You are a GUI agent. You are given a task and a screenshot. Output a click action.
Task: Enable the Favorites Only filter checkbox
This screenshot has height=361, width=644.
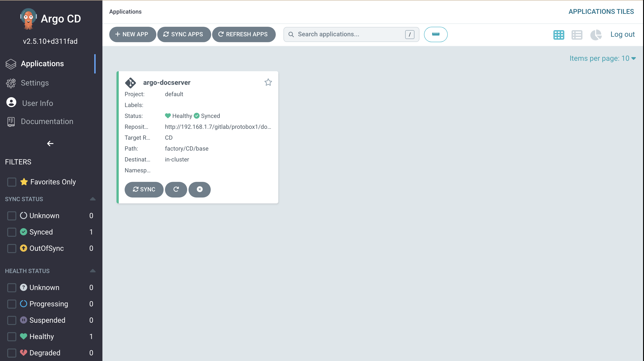tap(12, 182)
